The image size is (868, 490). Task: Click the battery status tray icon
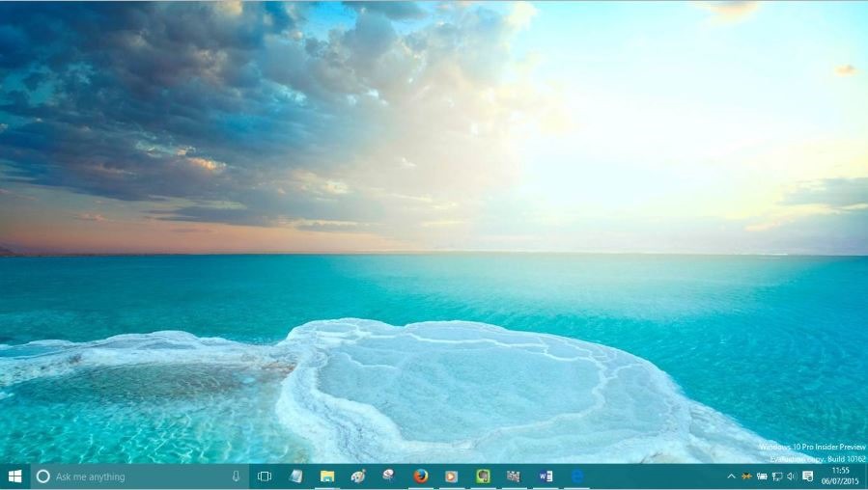(762, 476)
